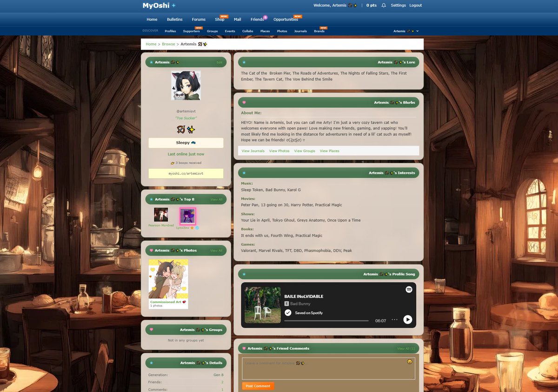Open Settings in the header
The image size is (558, 392).
[398, 6]
